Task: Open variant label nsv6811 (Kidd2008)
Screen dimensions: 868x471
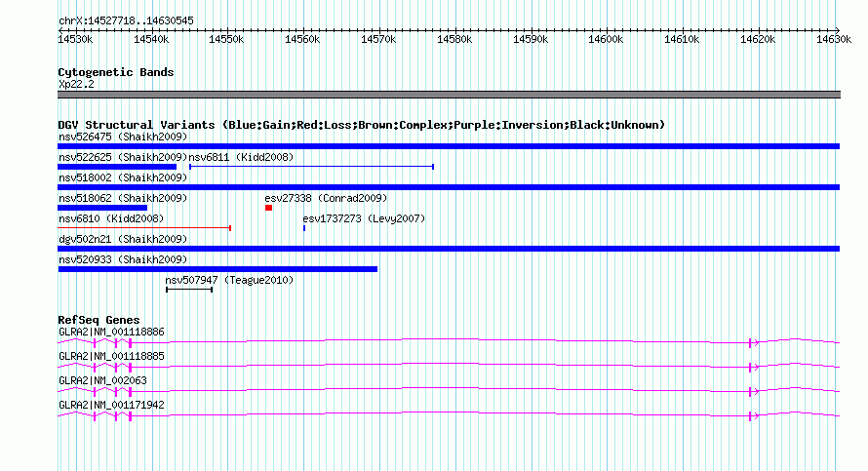Action: (241, 157)
